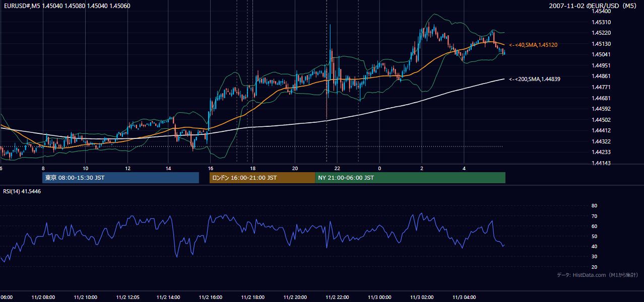Select the ロンドン 16:00-21:00 JST session bar
The image size is (644, 302).
pos(262,178)
